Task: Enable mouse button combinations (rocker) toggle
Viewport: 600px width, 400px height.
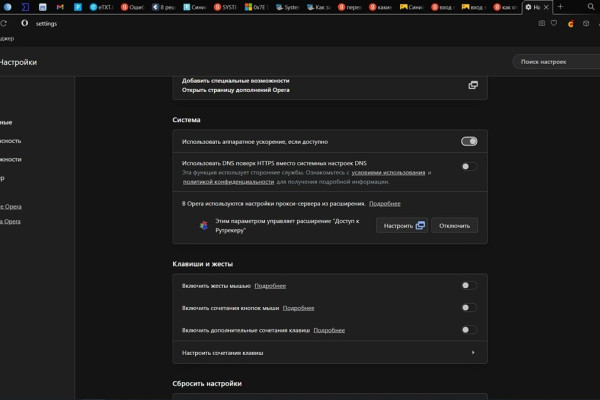Action: pyautogui.click(x=469, y=308)
